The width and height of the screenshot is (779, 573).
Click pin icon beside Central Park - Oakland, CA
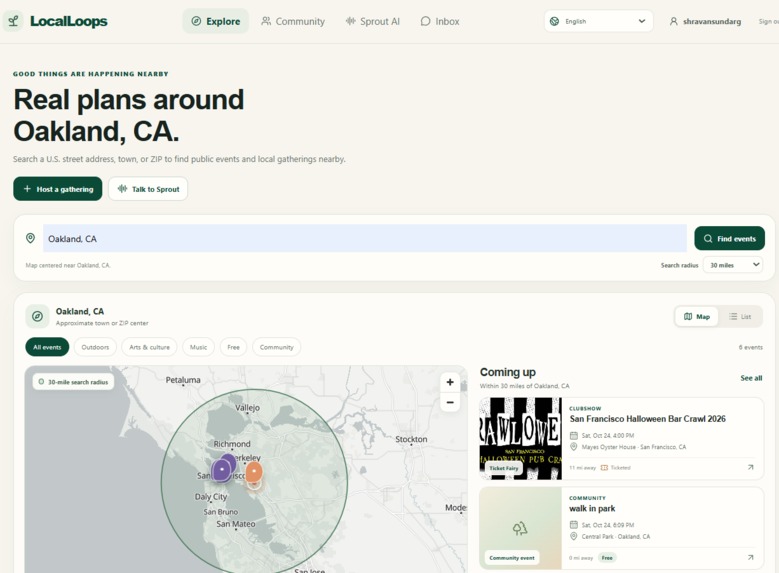pyautogui.click(x=574, y=536)
